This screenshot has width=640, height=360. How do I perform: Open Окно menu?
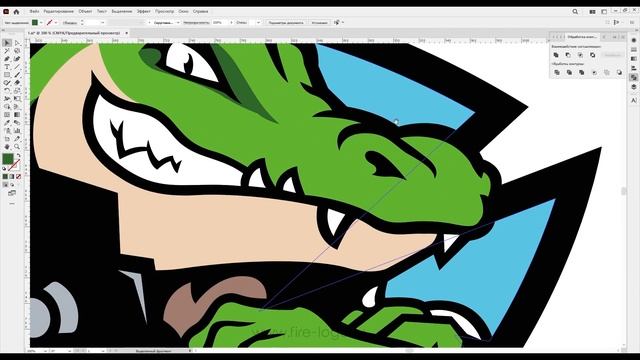[183, 12]
